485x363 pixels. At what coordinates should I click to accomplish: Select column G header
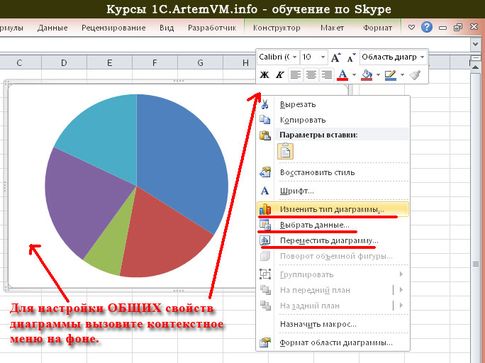200,63
